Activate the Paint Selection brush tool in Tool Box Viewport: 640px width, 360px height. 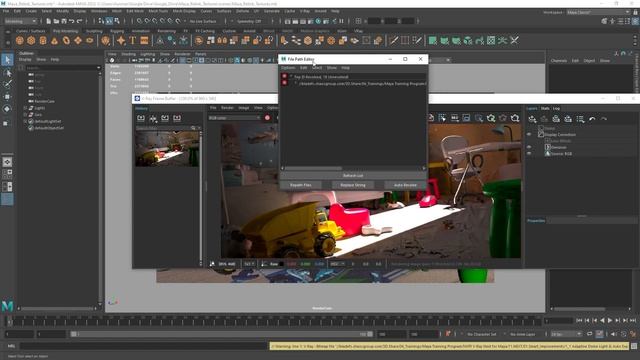7,84
